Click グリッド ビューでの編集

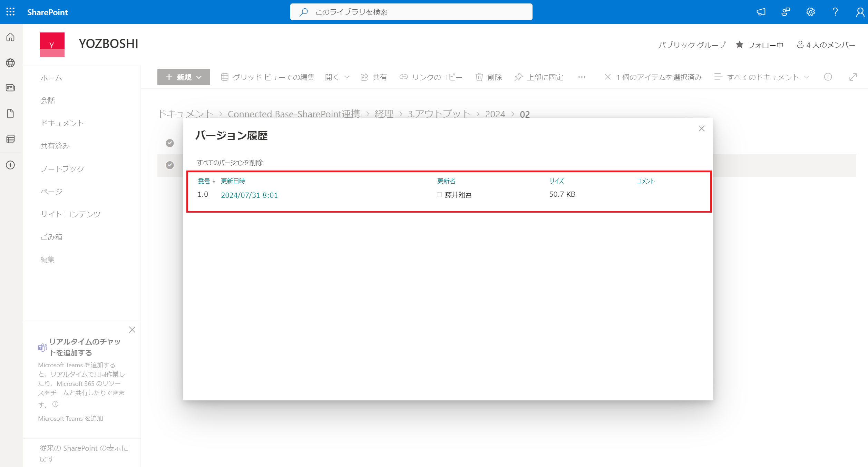(267, 77)
